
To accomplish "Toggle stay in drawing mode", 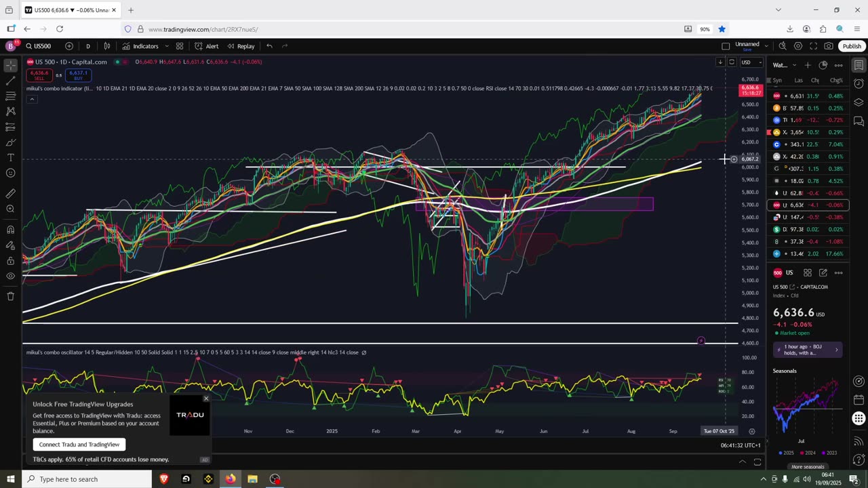I will click(10, 245).
